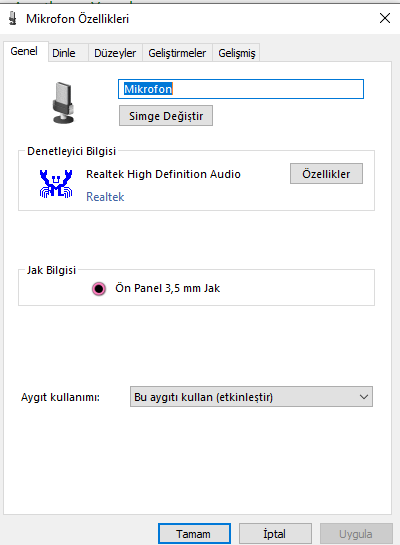
Task: Click the blue Realtek crab logo
Action: [x=56, y=184]
